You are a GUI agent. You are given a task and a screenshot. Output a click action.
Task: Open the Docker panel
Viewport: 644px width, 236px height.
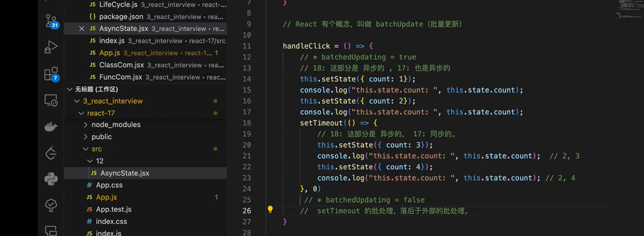[x=51, y=127]
